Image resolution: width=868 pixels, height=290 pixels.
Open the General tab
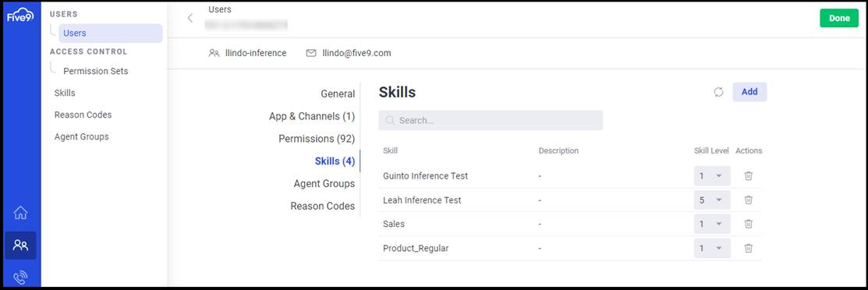click(x=338, y=94)
